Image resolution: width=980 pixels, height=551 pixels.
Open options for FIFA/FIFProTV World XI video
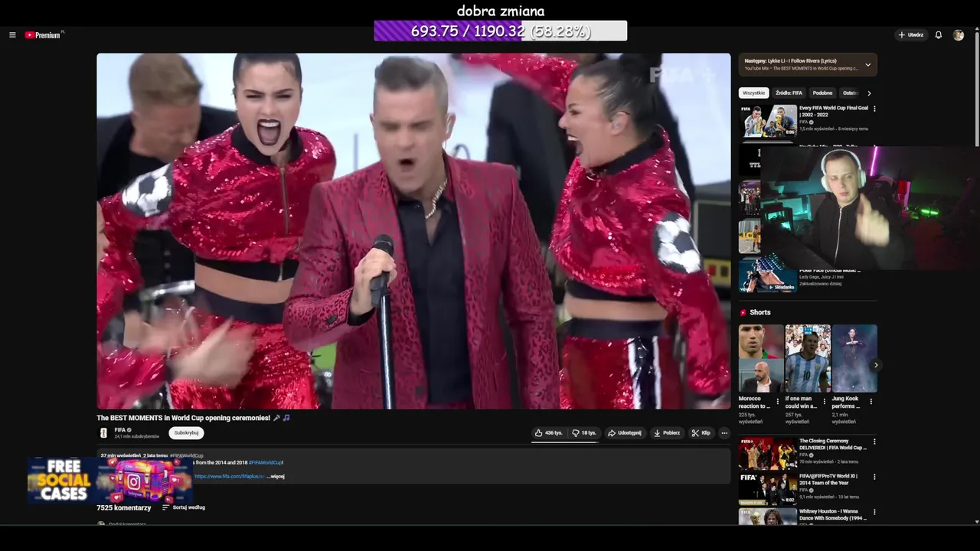pos(874,477)
